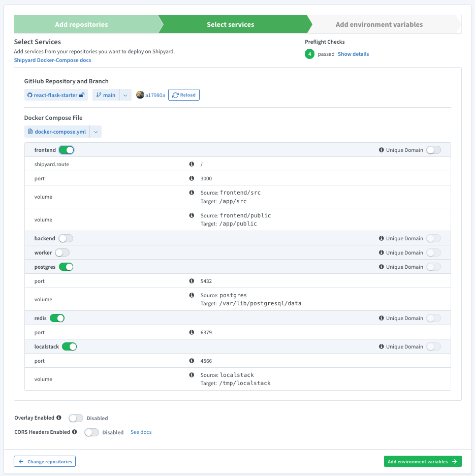Open the main branch dropdown arrow
This screenshot has height=476, width=475.
125,95
